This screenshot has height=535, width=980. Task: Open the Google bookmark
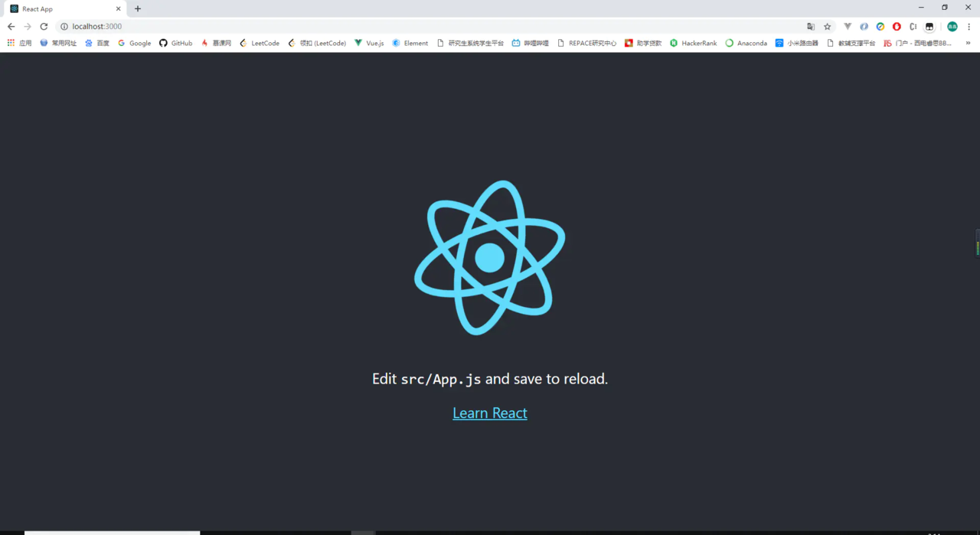point(135,43)
